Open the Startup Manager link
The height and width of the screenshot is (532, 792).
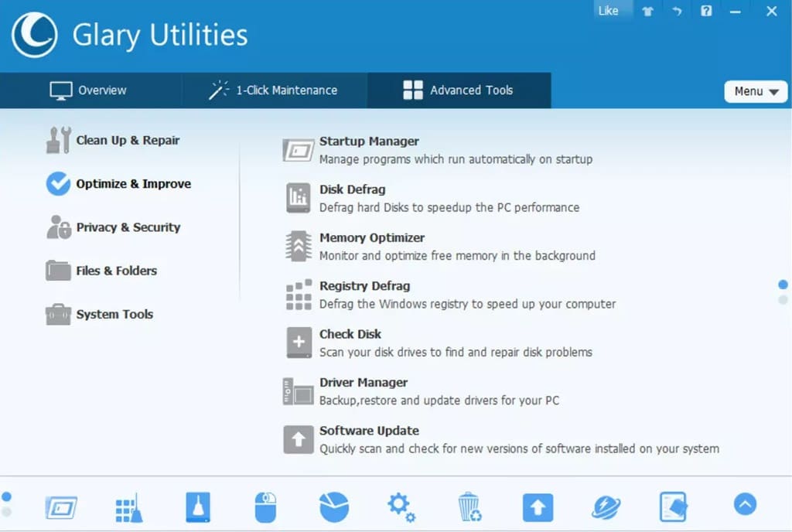pos(369,142)
